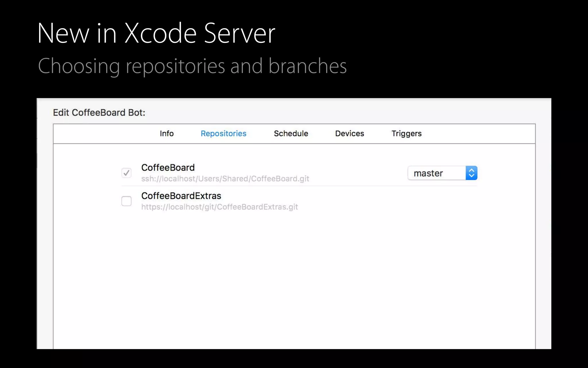This screenshot has width=588, height=368.
Task: Open the master branch dropdown
Action: [x=442, y=173]
